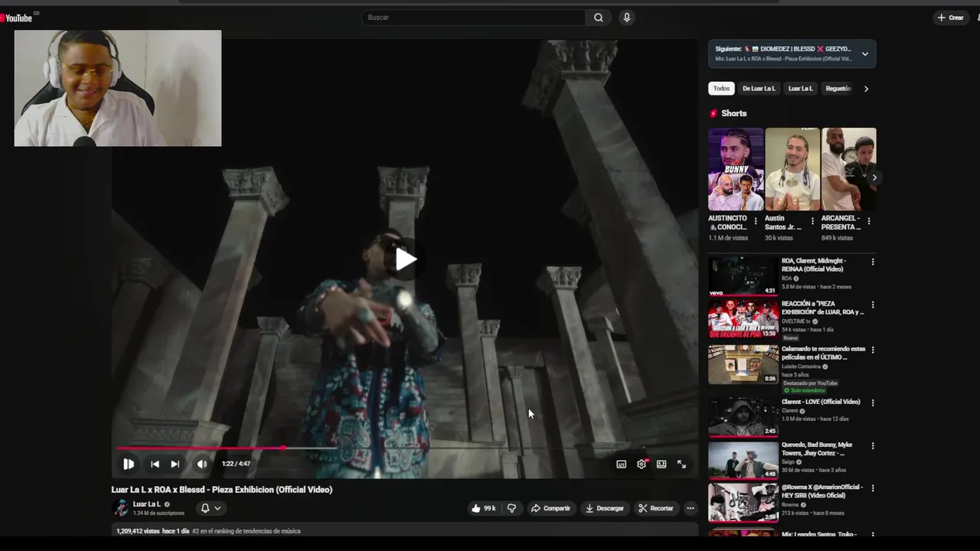
Task: Select the Todos filter chip
Action: point(721,89)
